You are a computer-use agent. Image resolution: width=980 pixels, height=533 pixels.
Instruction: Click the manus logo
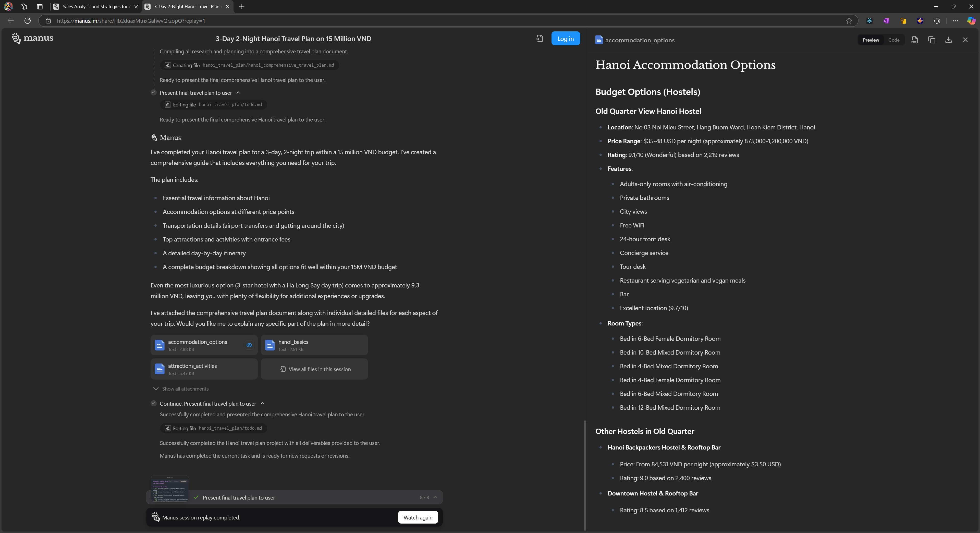32,38
